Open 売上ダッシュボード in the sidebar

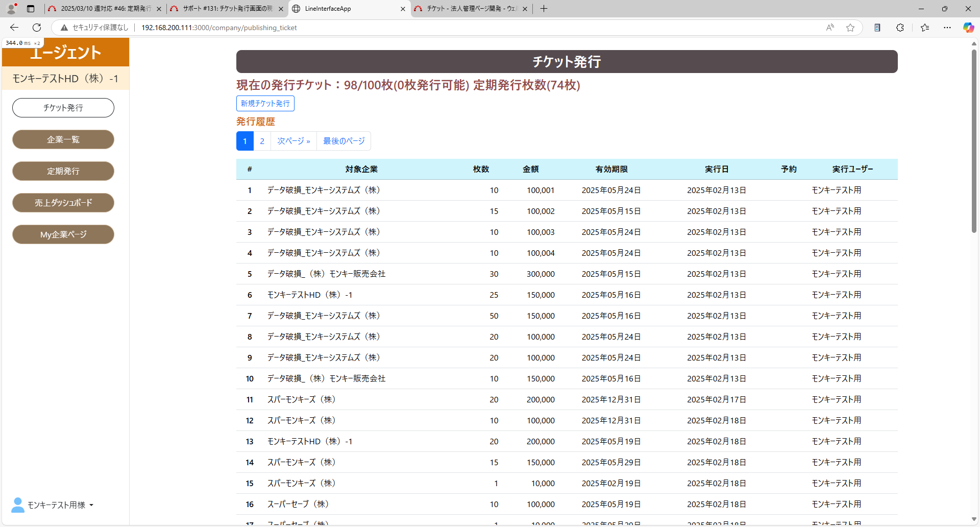pos(63,203)
